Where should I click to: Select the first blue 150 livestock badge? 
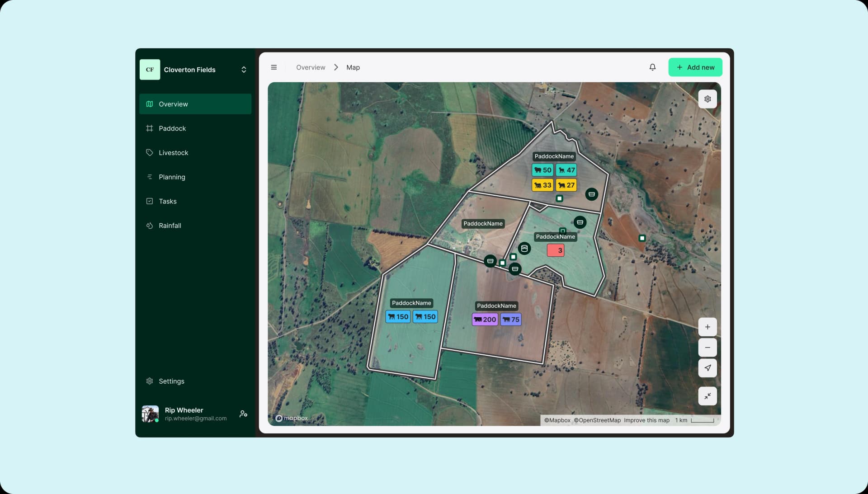coord(398,317)
